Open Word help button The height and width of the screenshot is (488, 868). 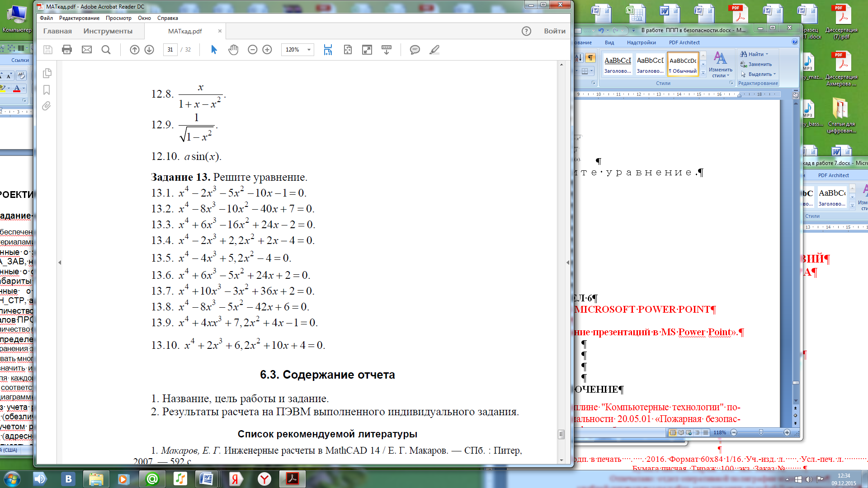click(795, 42)
